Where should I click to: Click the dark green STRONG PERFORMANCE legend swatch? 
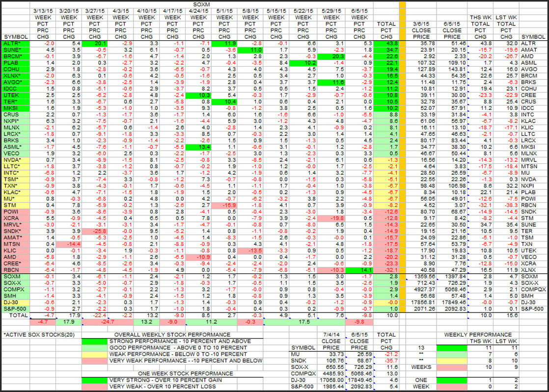(94, 341)
